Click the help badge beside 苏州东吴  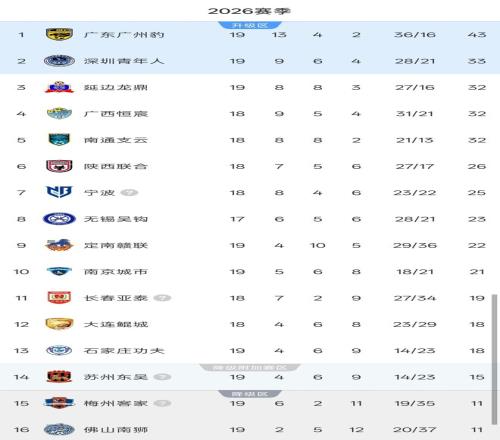(162, 377)
